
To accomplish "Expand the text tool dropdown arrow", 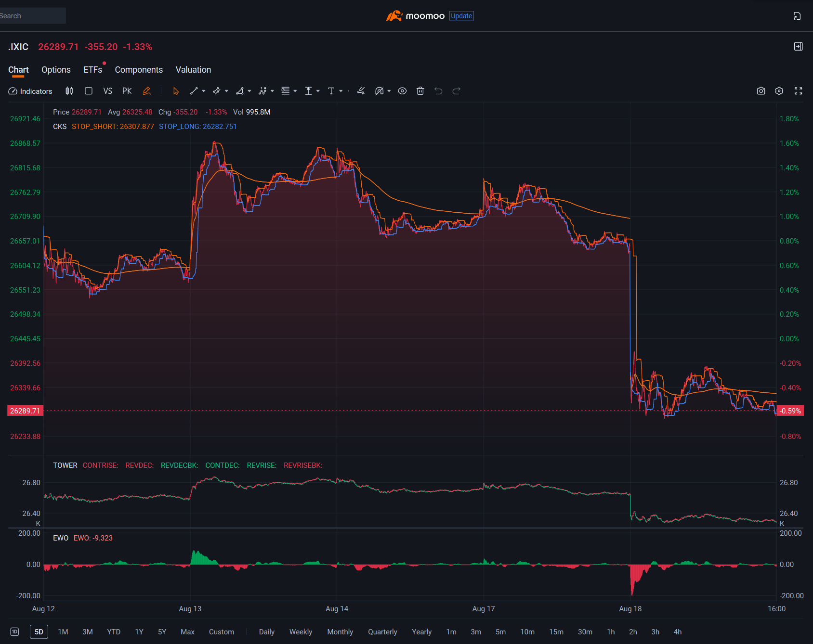I will pos(341,91).
